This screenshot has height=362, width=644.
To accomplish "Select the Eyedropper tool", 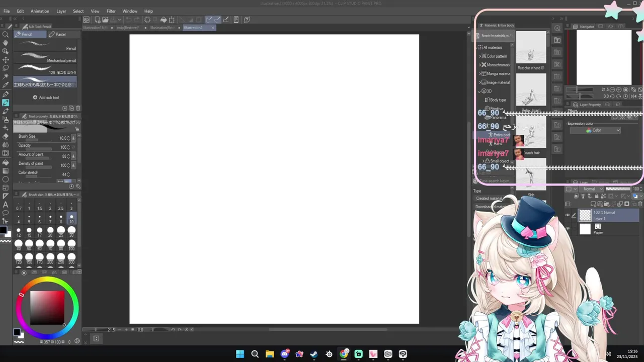I will tap(6, 85).
